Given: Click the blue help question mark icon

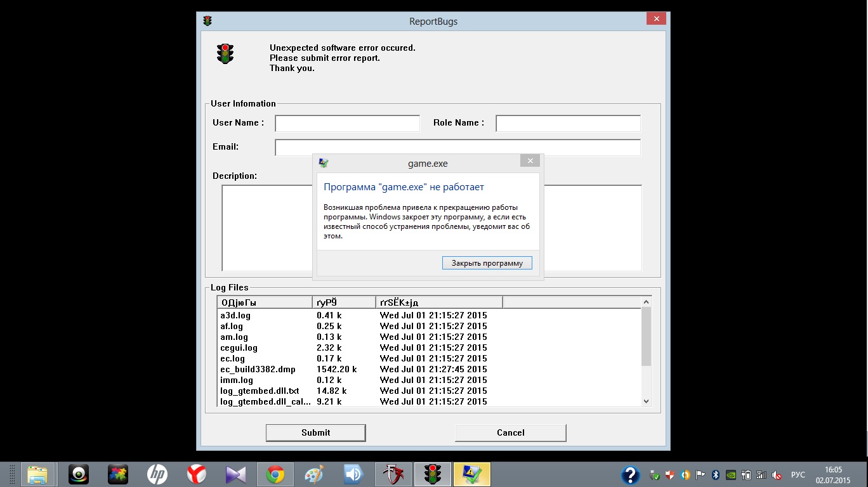Looking at the screenshot, I should click(x=630, y=474).
